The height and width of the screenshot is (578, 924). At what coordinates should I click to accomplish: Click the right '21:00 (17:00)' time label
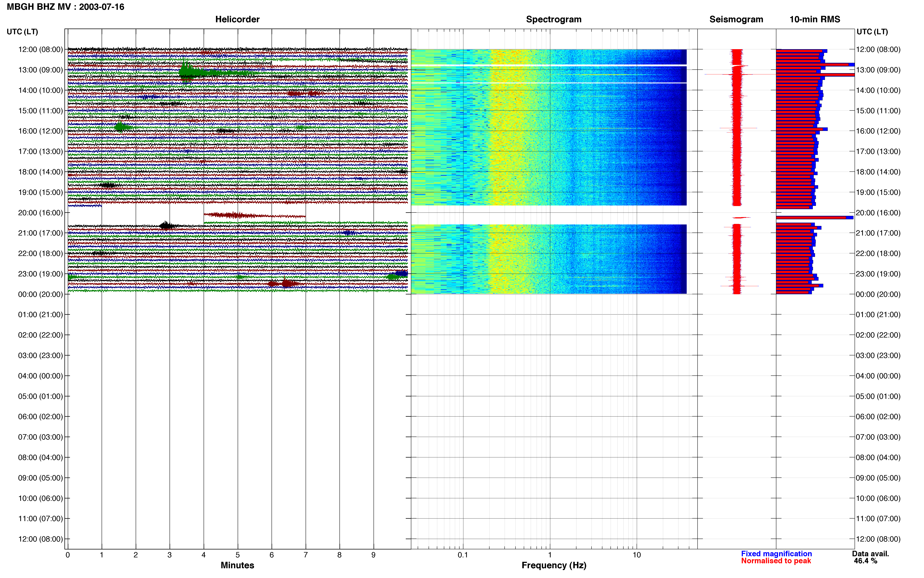(x=878, y=233)
